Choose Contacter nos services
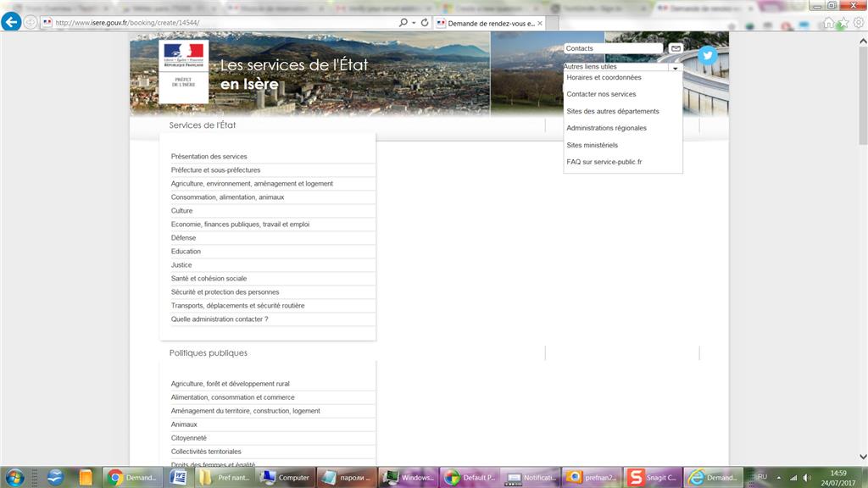 pyautogui.click(x=601, y=94)
